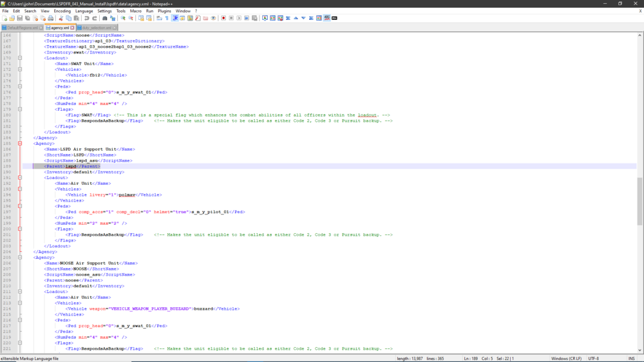The image size is (644, 362).
Task: Toggle Word Wrap toolbar button
Action: [159, 18]
